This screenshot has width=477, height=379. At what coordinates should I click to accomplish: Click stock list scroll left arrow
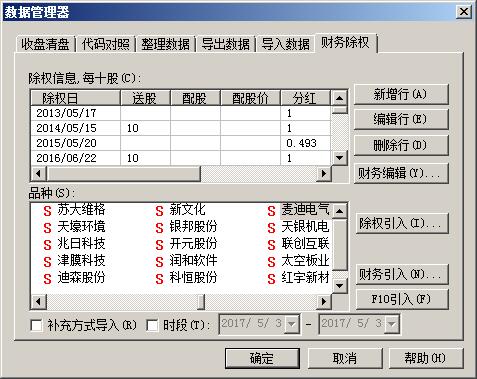tap(38, 302)
